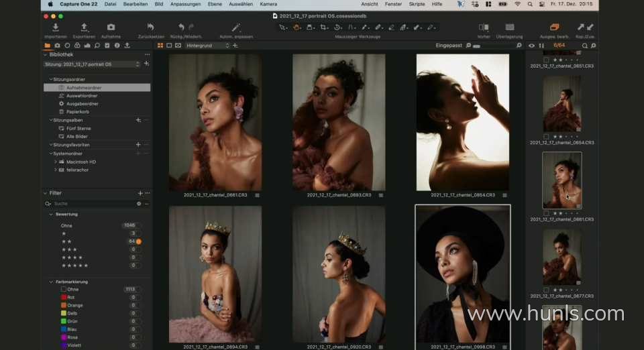Open the Skripte menu

point(417,4)
